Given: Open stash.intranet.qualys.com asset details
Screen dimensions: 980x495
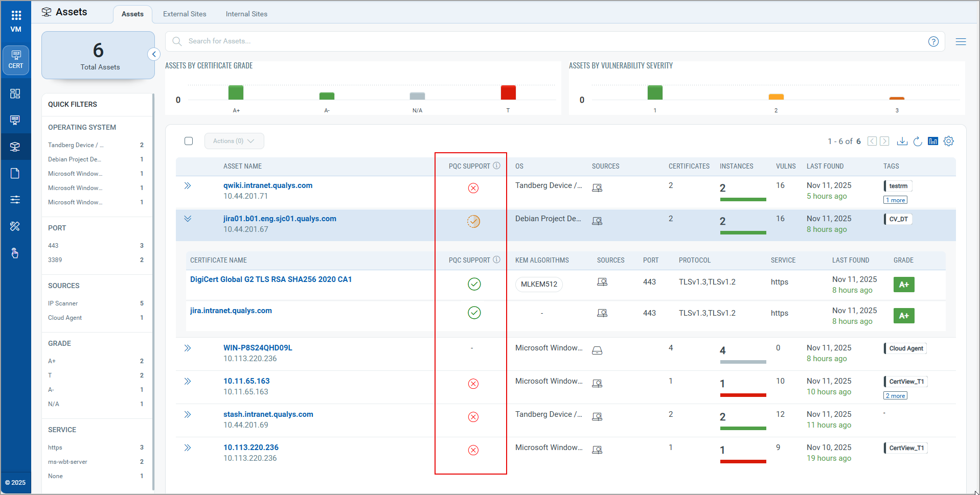Looking at the screenshot, I should click(x=268, y=414).
